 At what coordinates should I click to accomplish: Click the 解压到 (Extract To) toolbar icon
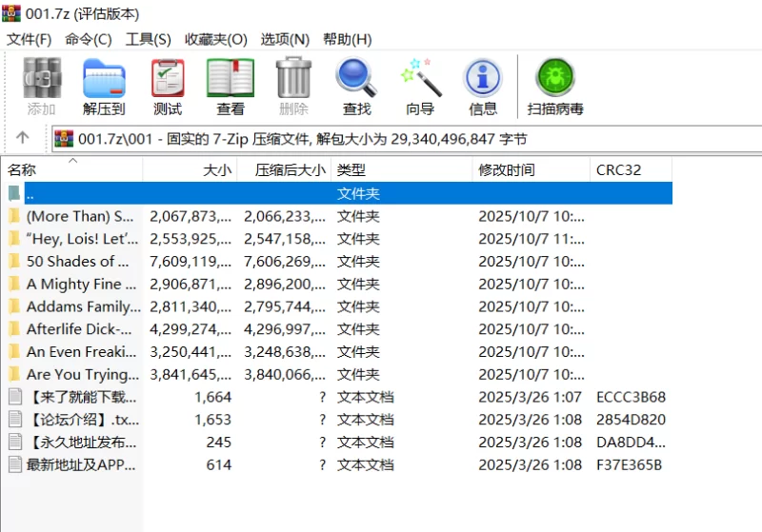click(104, 86)
